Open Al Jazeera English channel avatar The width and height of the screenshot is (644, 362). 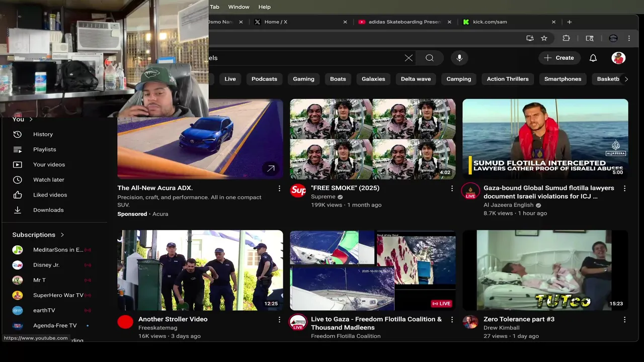coord(470,191)
